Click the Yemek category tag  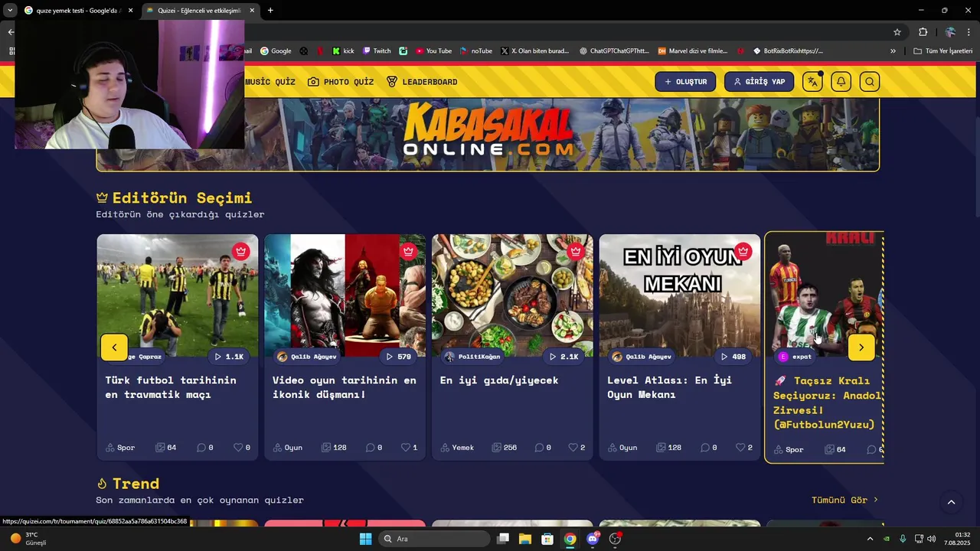[x=458, y=448]
